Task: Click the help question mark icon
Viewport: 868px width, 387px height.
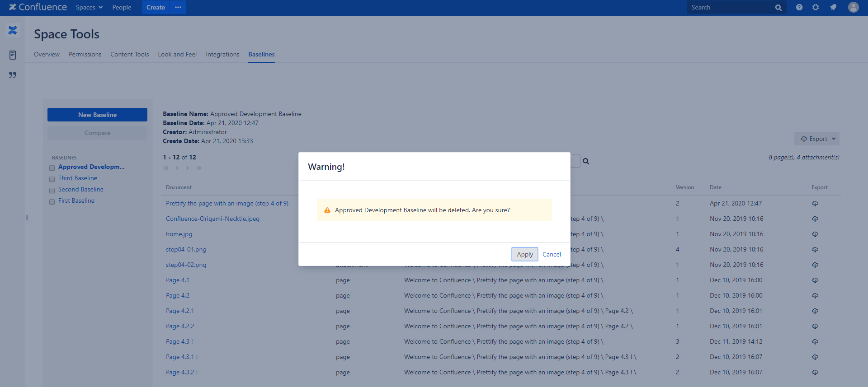Action: pyautogui.click(x=799, y=7)
